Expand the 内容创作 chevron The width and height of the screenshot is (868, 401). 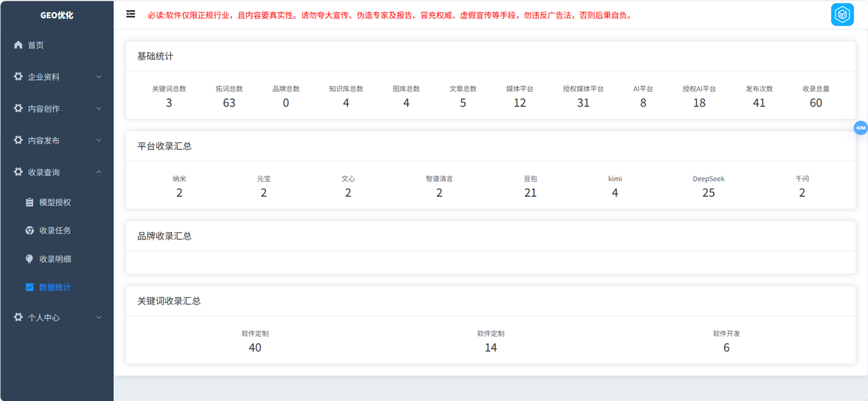tap(99, 109)
